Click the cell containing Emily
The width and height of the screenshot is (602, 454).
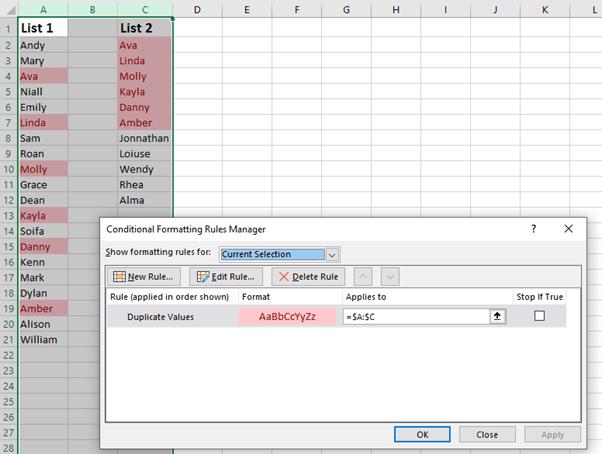point(43,107)
